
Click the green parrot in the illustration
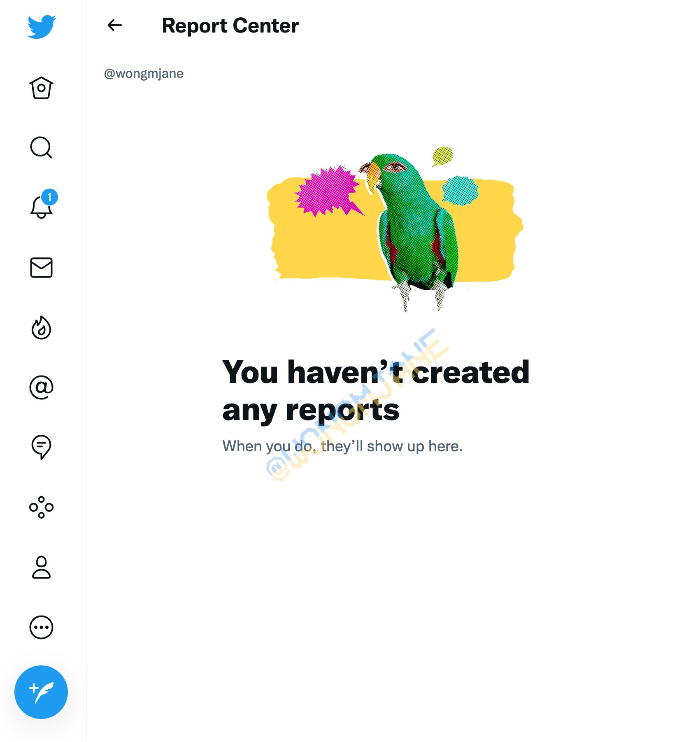412,231
